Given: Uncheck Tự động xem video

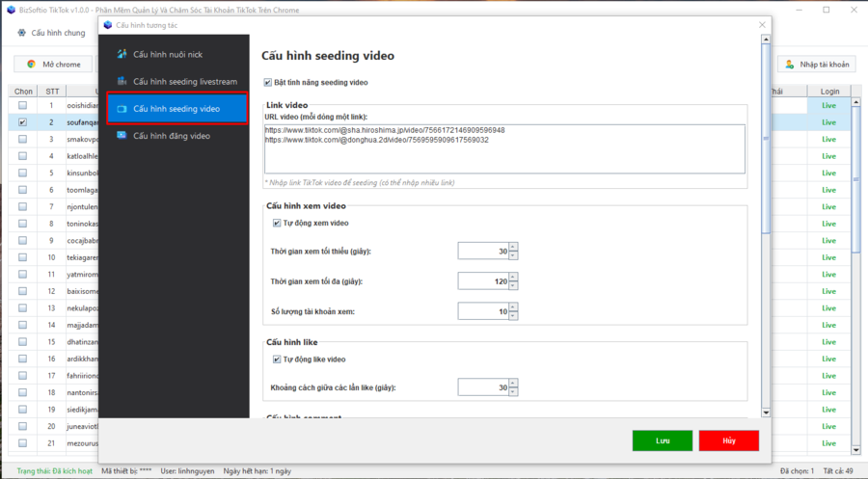Looking at the screenshot, I should click(277, 224).
